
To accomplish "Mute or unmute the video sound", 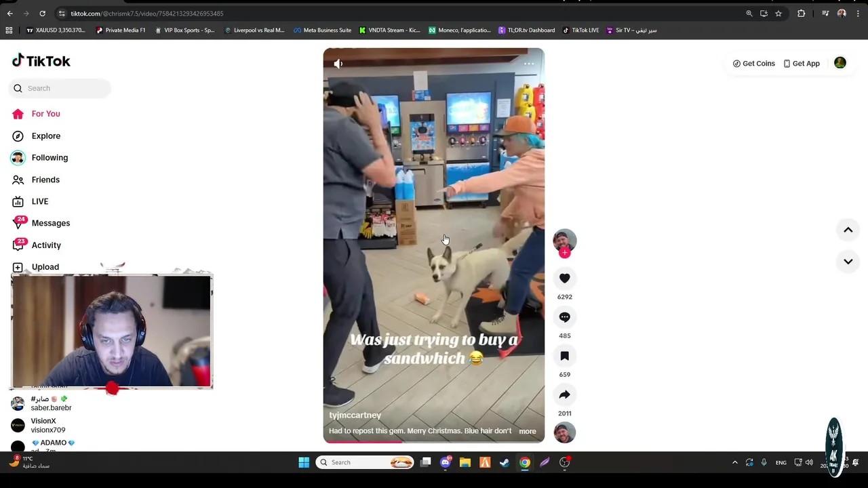I will [338, 64].
